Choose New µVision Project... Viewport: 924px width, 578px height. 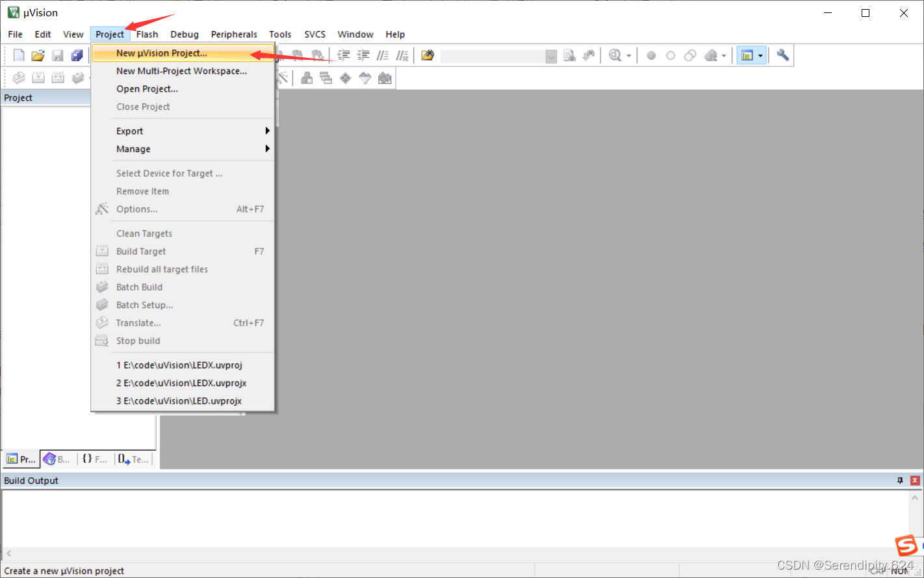[x=183, y=53]
